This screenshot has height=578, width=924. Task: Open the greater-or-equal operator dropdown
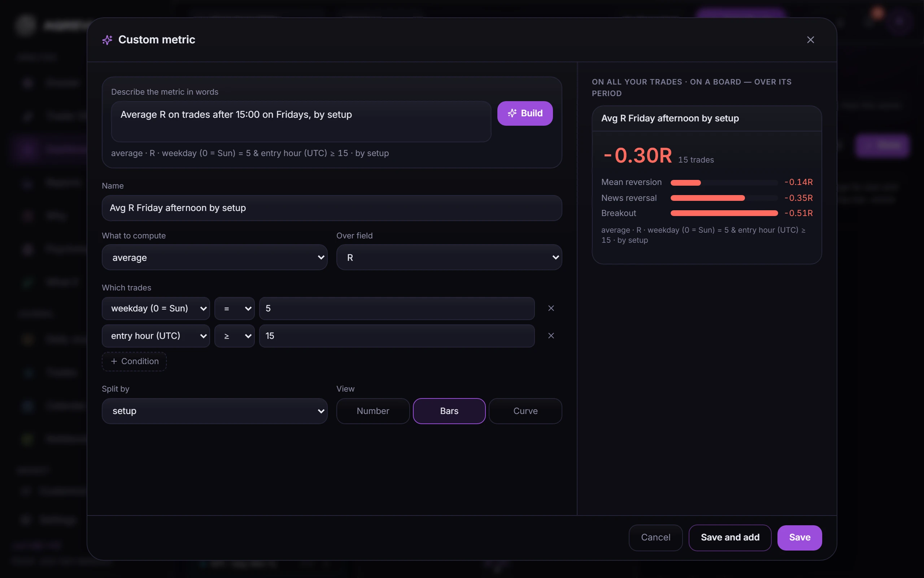235,336
